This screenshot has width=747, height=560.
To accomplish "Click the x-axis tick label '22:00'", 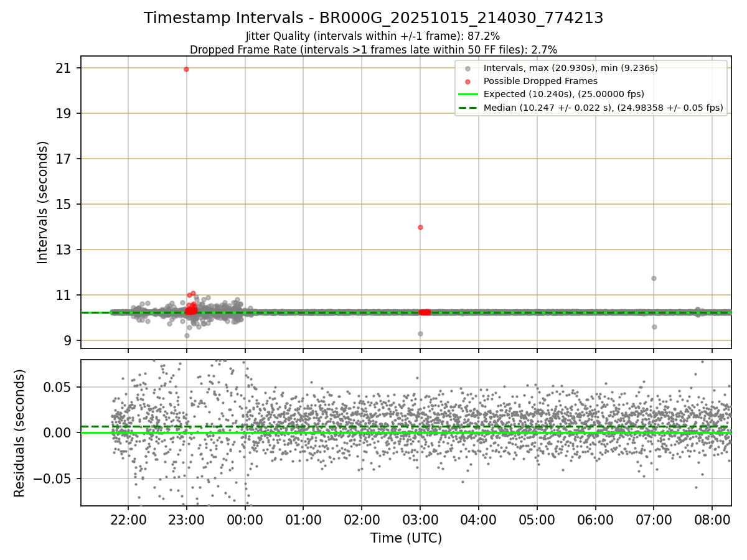I will [x=128, y=520].
